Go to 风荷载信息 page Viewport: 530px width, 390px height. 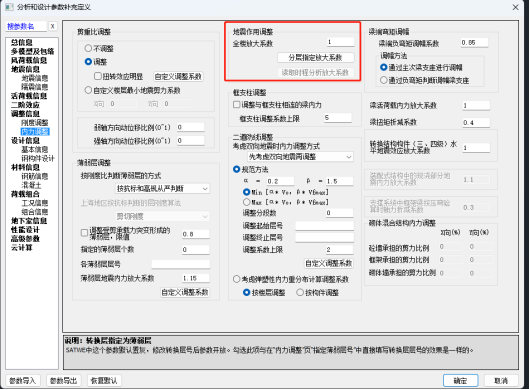29,60
